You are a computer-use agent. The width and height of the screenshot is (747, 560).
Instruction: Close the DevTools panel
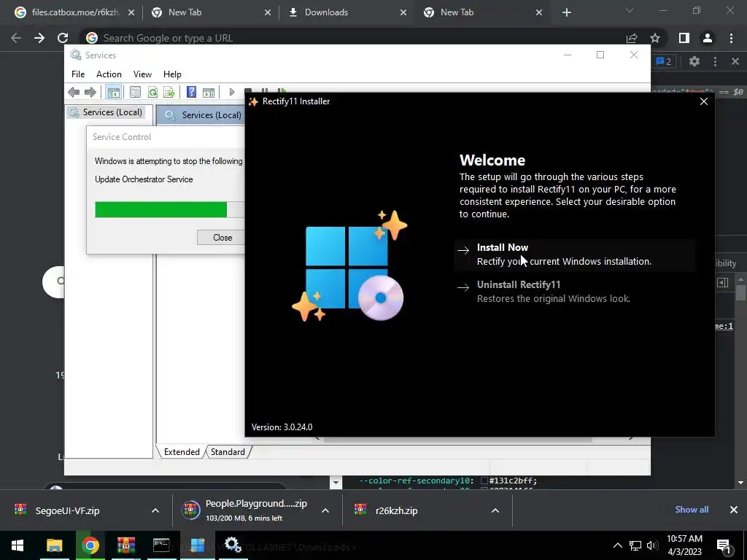click(x=735, y=61)
